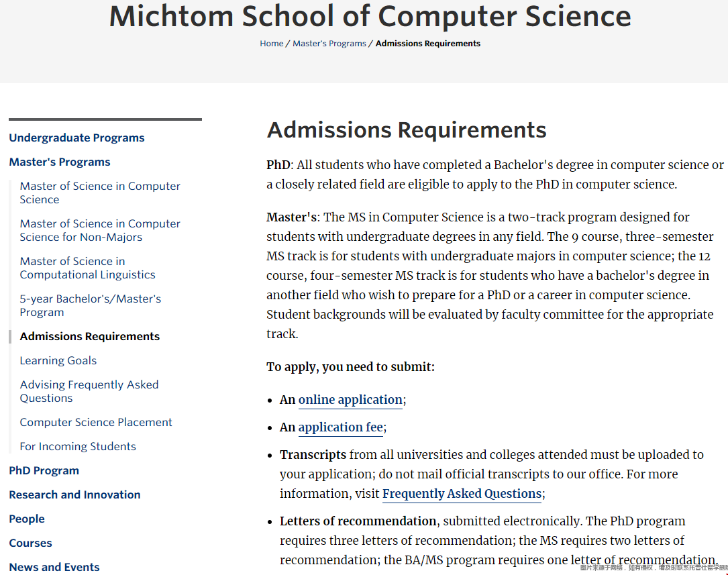Open 5-year Bachelor's/Master's Program link
Screen dimensions: 728x575
(90, 305)
